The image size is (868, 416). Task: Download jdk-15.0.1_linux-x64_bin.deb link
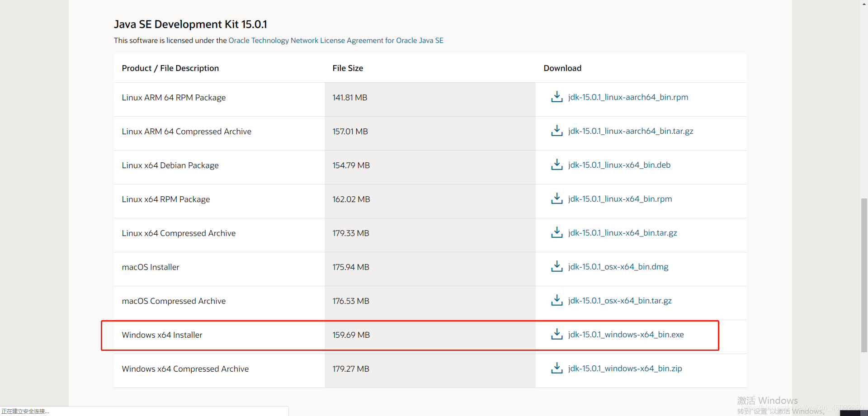(x=619, y=165)
